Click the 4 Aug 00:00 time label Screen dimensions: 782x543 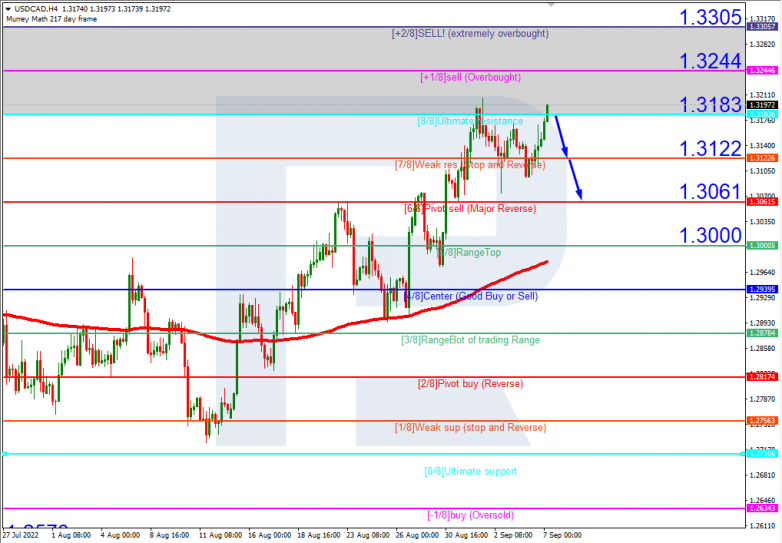(120, 536)
